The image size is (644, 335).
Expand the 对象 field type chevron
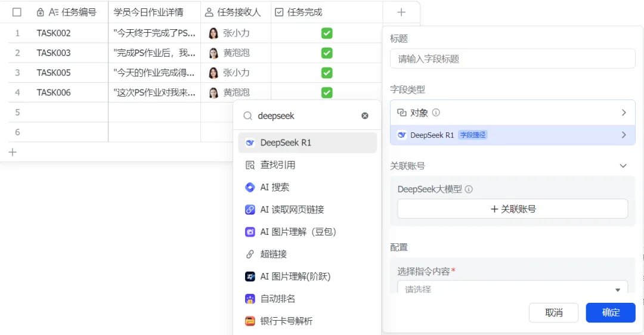pos(624,113)
